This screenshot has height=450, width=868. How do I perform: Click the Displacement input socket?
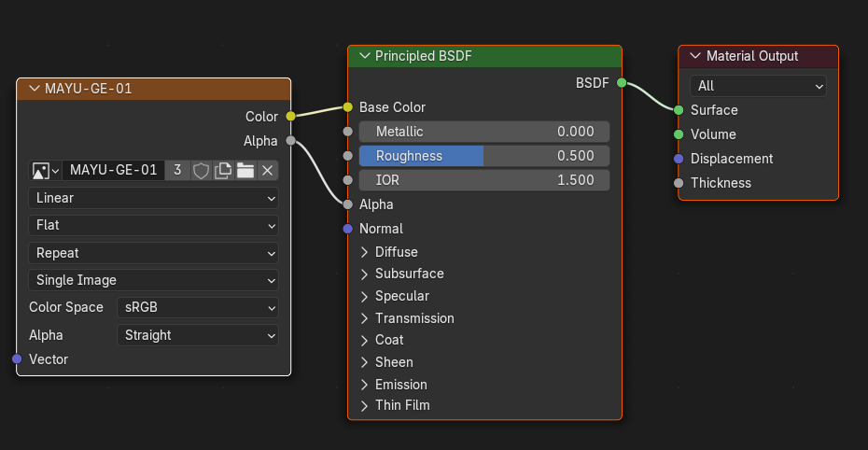click(679, 159)
